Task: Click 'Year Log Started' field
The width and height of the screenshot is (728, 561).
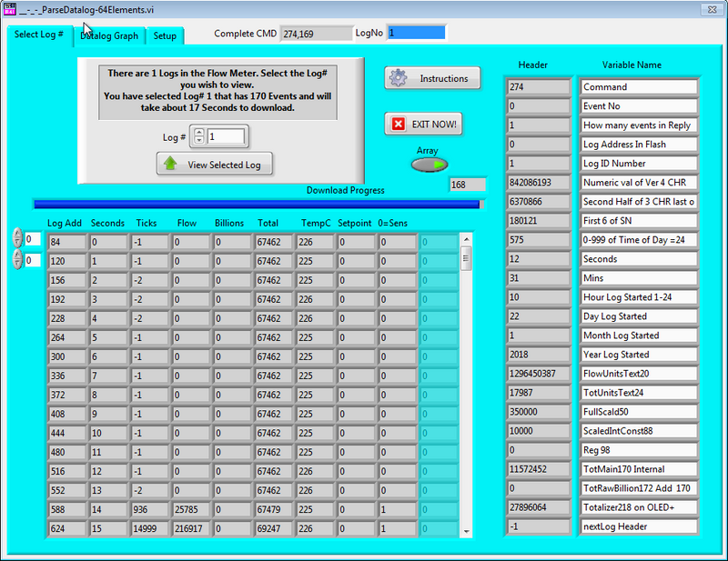Action: (639, 354)
